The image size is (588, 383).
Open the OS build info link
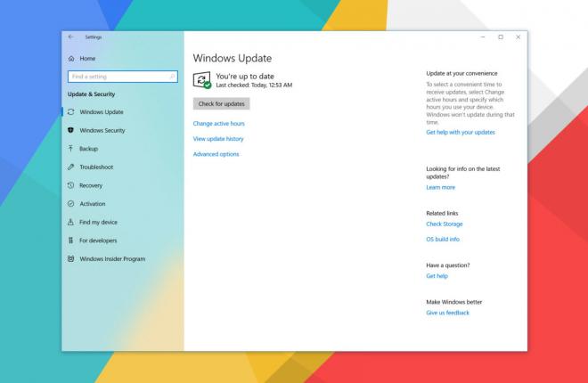(443, 239)
